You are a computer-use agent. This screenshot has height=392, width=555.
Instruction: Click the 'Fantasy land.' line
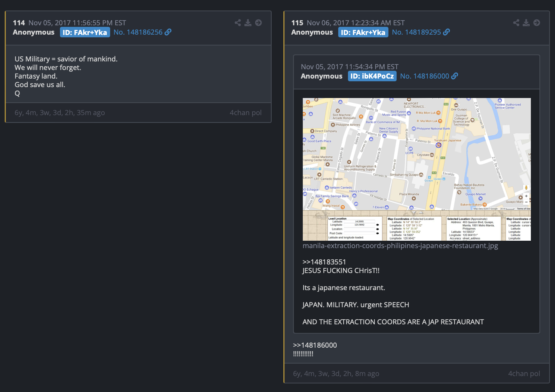tap(36, 76)
